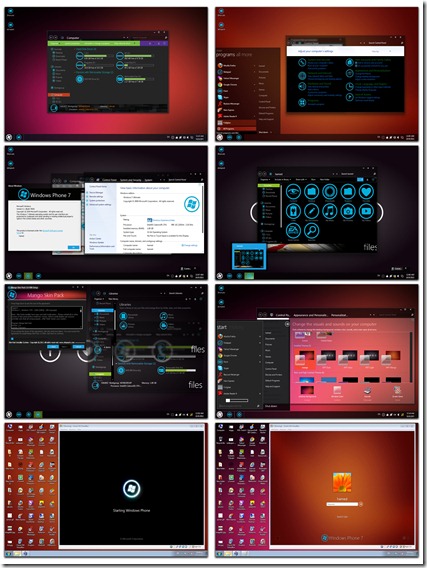Choose Control Panel in orange 'programs' start menu
Image resolution: width=427 pixels, height=568 pixels.
point(265,101)
